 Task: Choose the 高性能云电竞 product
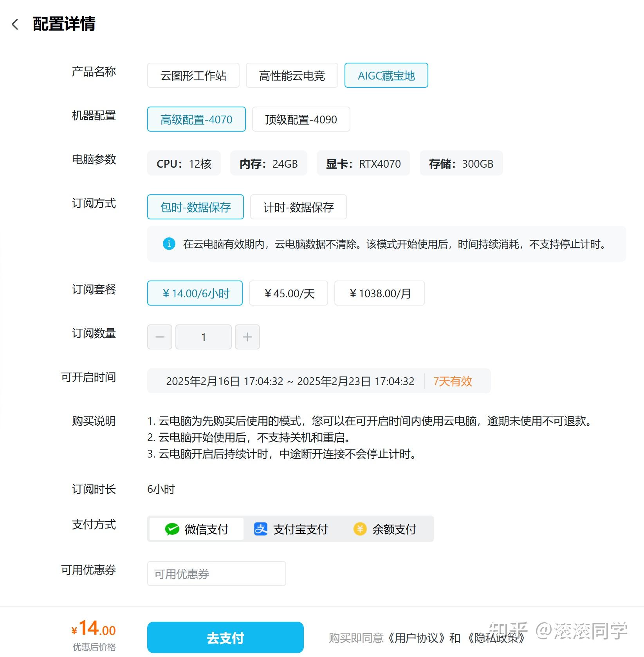292,75
